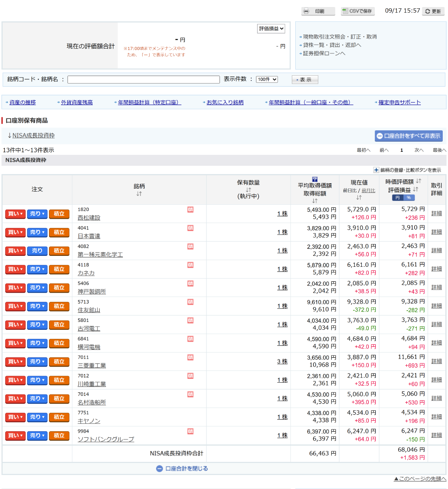Open the お気に入り銘柄 navigation link
The image size is (448, 489).
pos(225,102)
